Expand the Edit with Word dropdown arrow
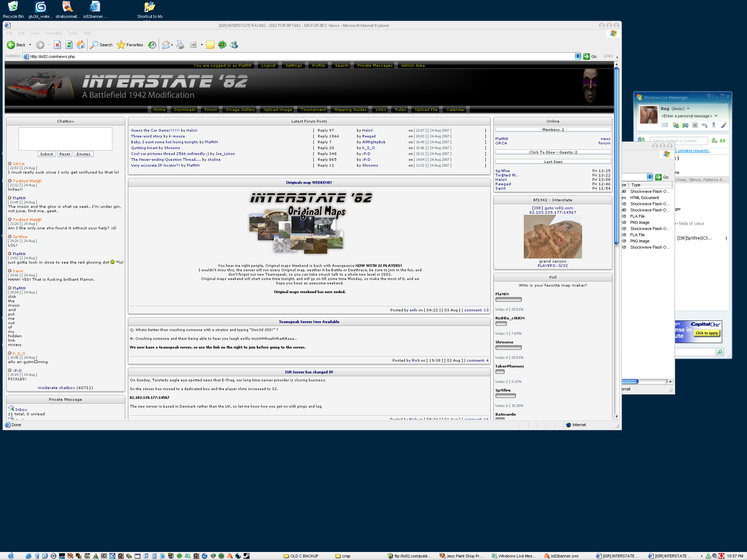 202,45
